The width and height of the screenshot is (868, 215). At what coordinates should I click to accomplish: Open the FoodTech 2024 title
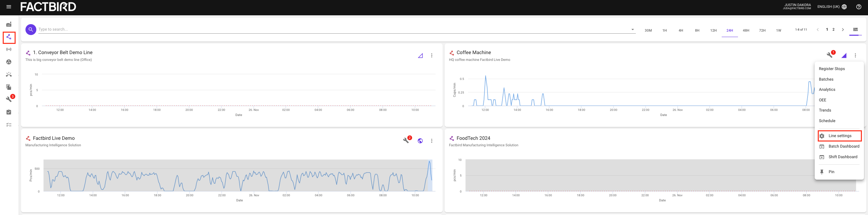[x=473, y=138]
